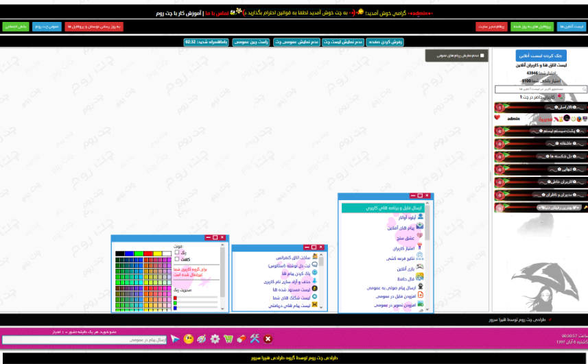Viewport: 588px width, 364px height.
Task: Open the emoji smiley picker
Action: pyautogui.click(x=189, y=339)
